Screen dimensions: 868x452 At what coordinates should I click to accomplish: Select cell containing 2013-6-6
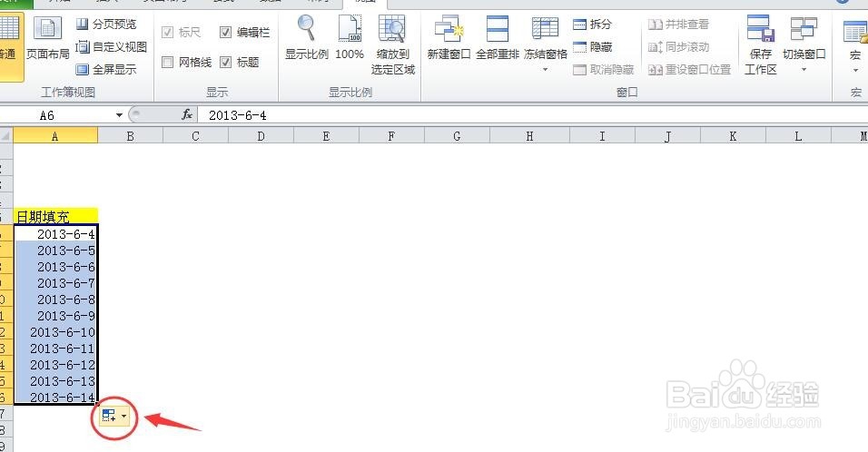coord(55,267)
